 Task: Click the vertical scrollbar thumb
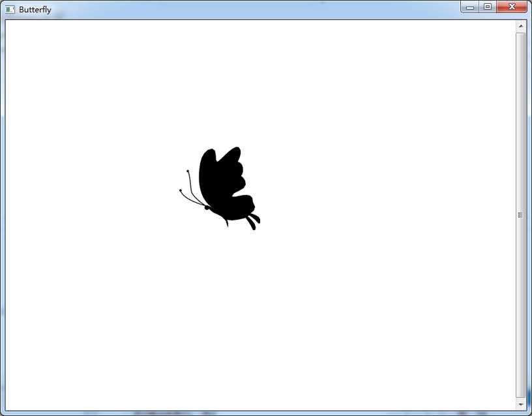point(520,215)
